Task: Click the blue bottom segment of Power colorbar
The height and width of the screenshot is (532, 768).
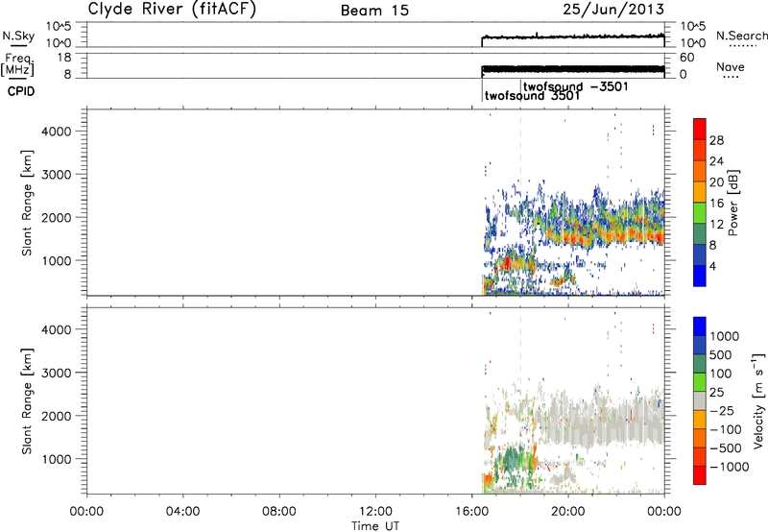Action: click(700, 276)
